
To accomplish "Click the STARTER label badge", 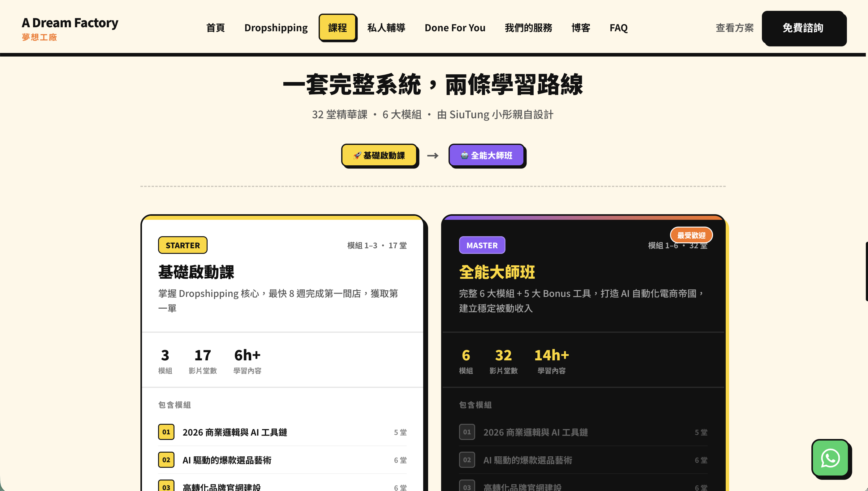I will [x=183, y=245].
